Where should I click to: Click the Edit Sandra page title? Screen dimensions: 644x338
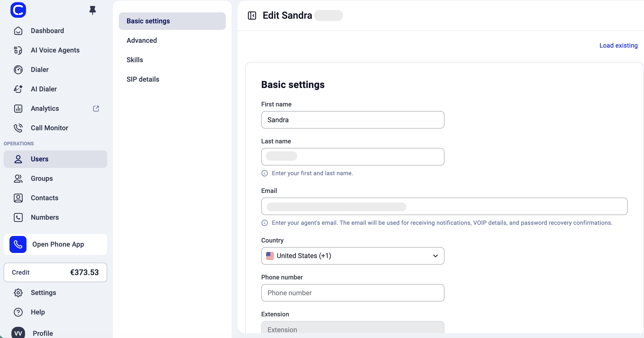pyautogui.click(x=287, y=16)
